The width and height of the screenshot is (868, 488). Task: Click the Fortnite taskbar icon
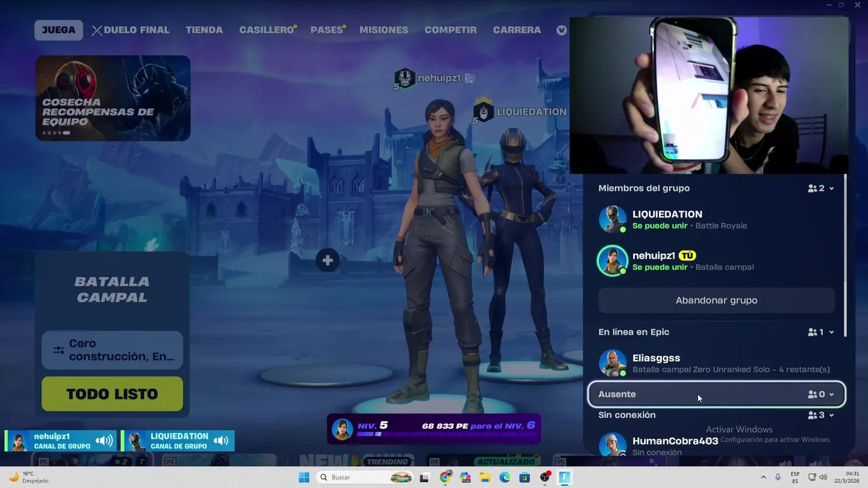click(x=564, y=477)
